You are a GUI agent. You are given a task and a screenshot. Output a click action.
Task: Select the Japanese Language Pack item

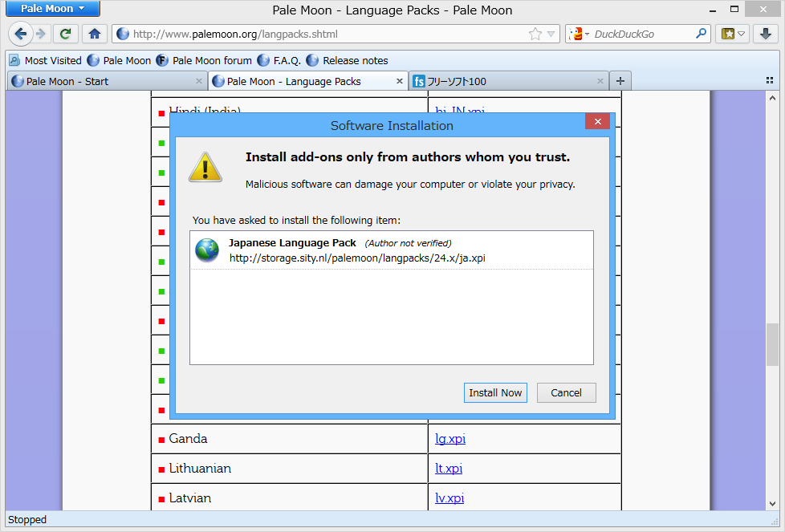[392, 250]
